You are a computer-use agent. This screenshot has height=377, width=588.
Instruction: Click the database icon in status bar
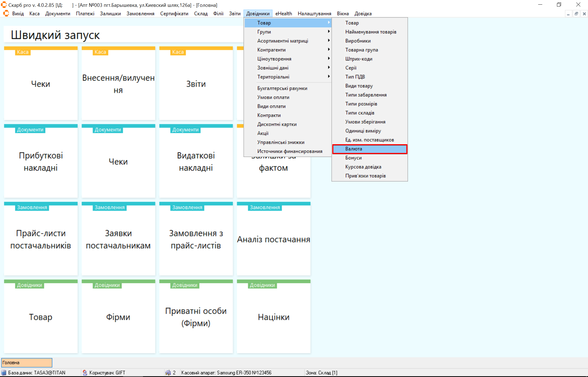4,373
